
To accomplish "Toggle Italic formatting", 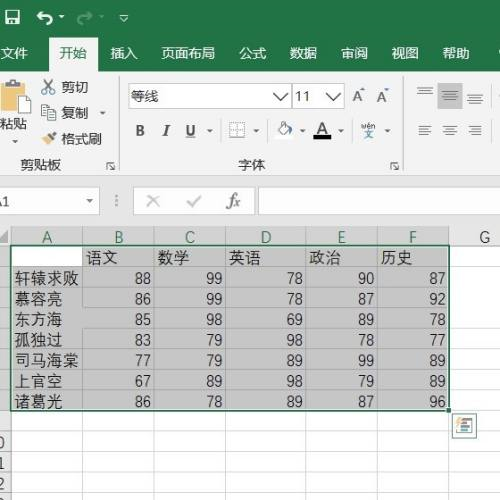I will [166, 130].
